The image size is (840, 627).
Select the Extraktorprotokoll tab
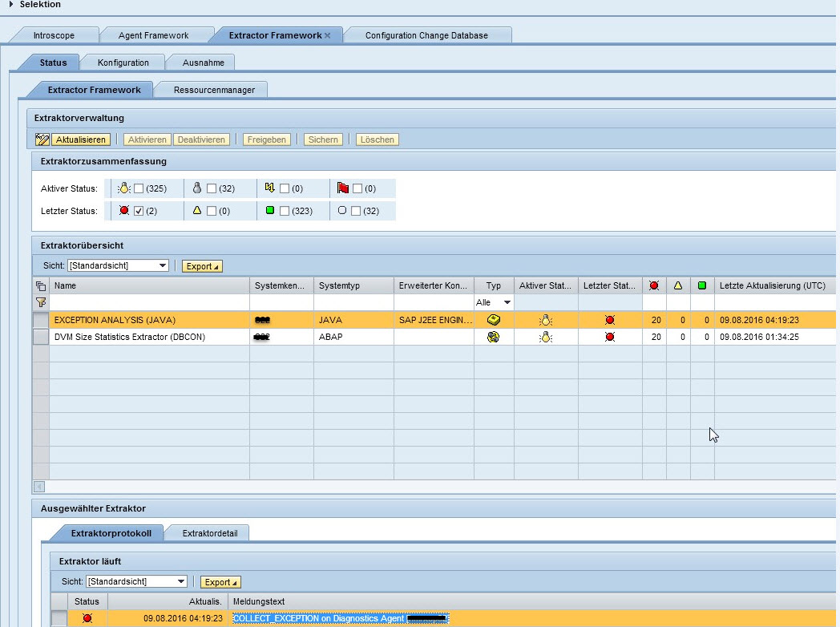[x=111, y=533]
